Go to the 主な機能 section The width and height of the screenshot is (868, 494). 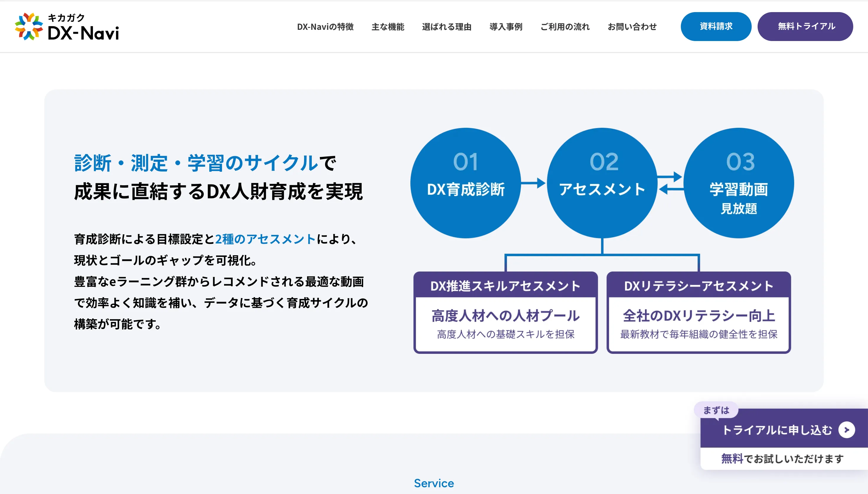(x=388, y=27)
